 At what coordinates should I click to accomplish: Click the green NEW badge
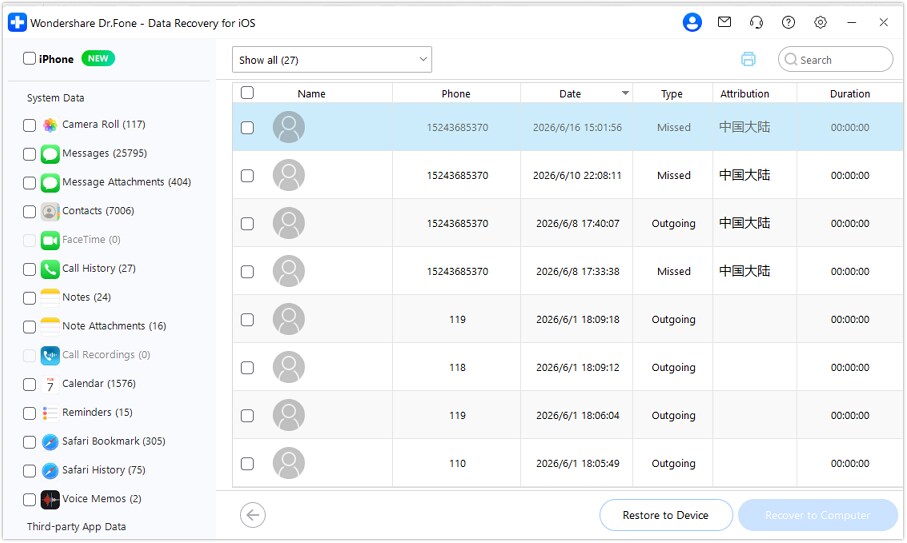click(98, 58)
